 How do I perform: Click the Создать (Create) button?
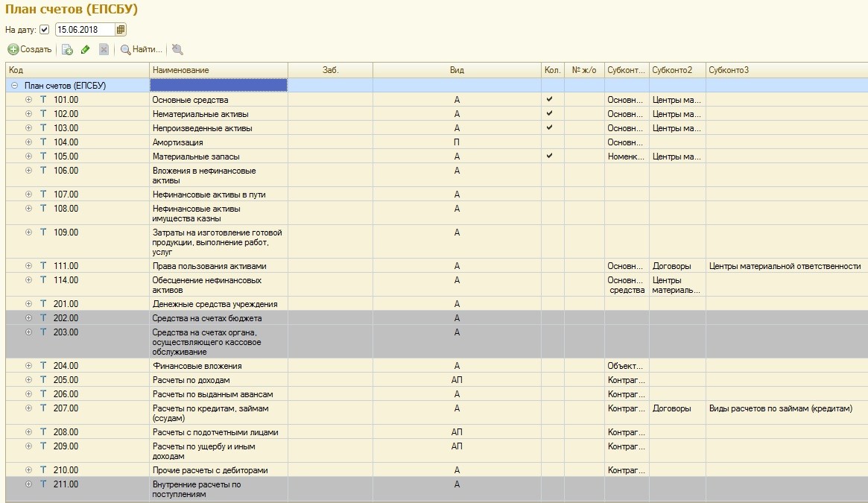pyautogui.click(x=30, y=50)
